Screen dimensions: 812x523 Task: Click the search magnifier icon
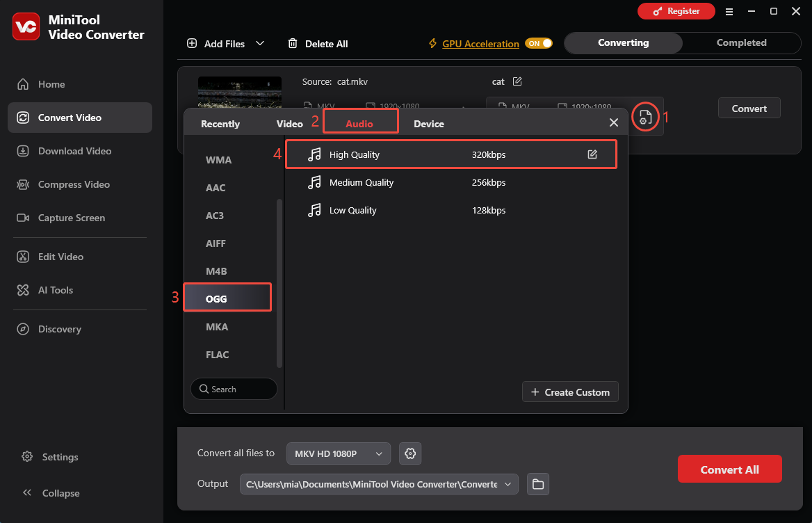coord(204,389)
